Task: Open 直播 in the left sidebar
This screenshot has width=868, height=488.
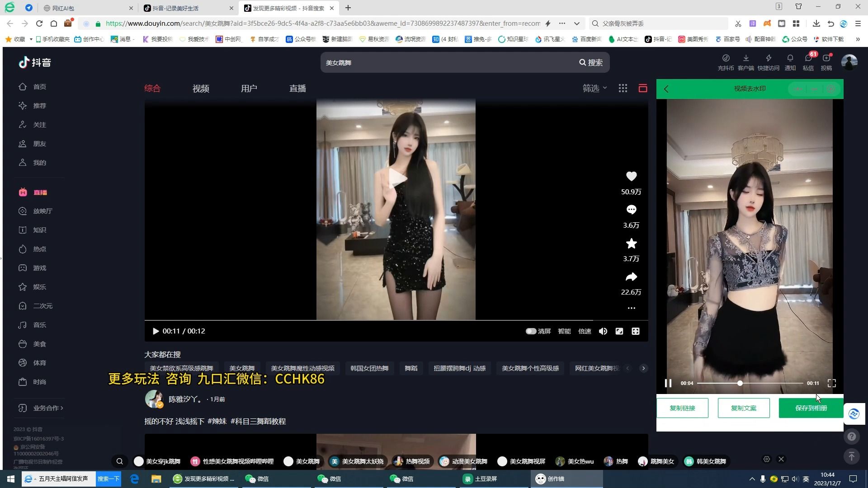Action: pos(33,192)
